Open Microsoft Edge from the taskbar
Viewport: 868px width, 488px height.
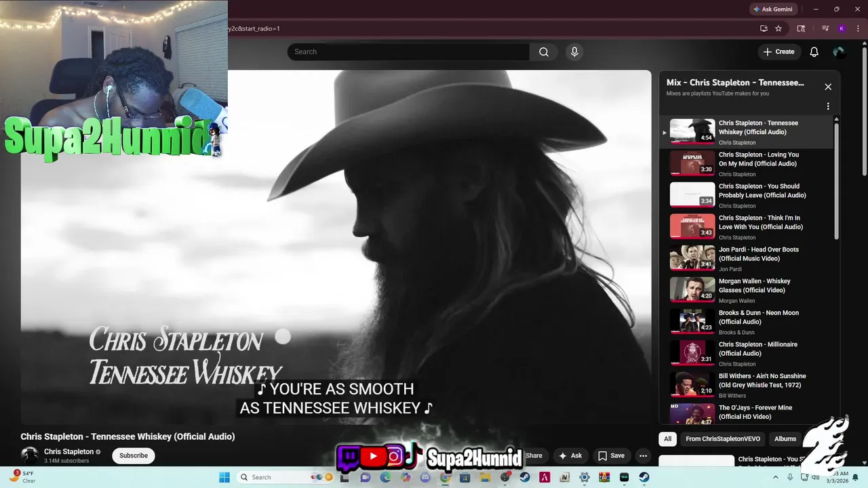[386, 477]
